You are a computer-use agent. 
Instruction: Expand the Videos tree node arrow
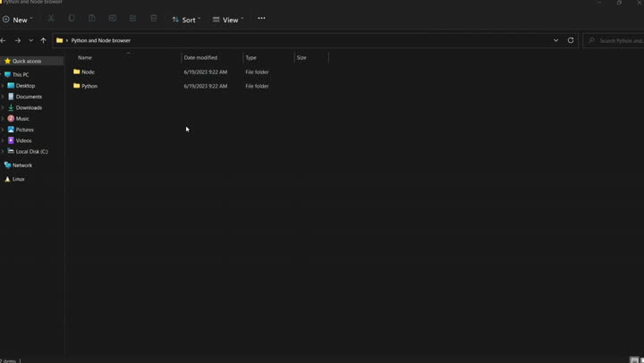[x=3, y=140]
